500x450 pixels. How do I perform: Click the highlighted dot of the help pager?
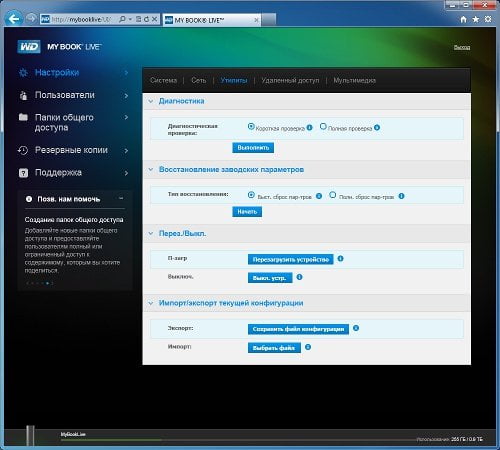point(47,283)
